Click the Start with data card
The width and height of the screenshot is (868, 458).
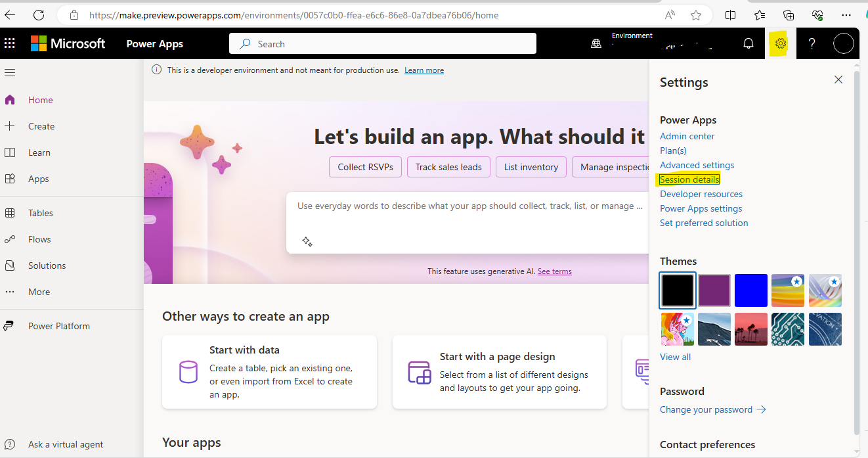pos(269,372)
